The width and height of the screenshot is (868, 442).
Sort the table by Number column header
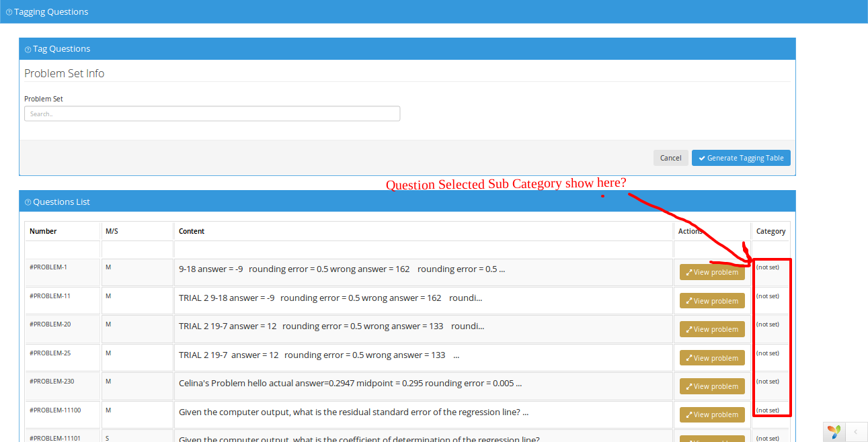(x=43, y=231)
